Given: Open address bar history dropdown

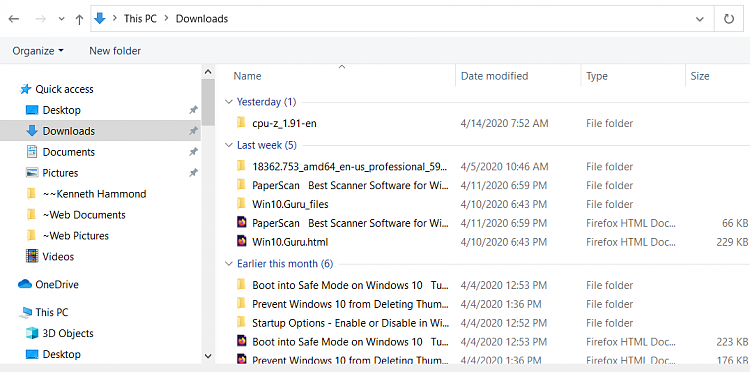Looking at the screenshot, I should pos(699,19).
